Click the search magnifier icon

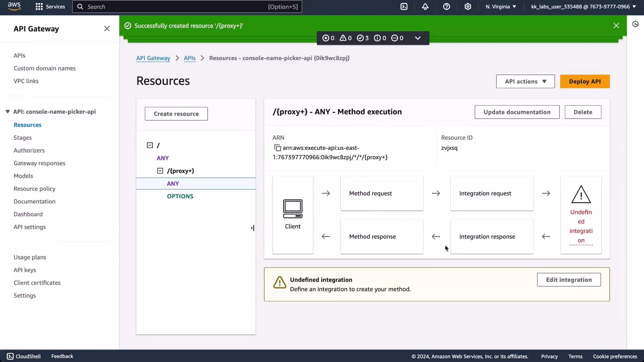(x=80, y=7)
